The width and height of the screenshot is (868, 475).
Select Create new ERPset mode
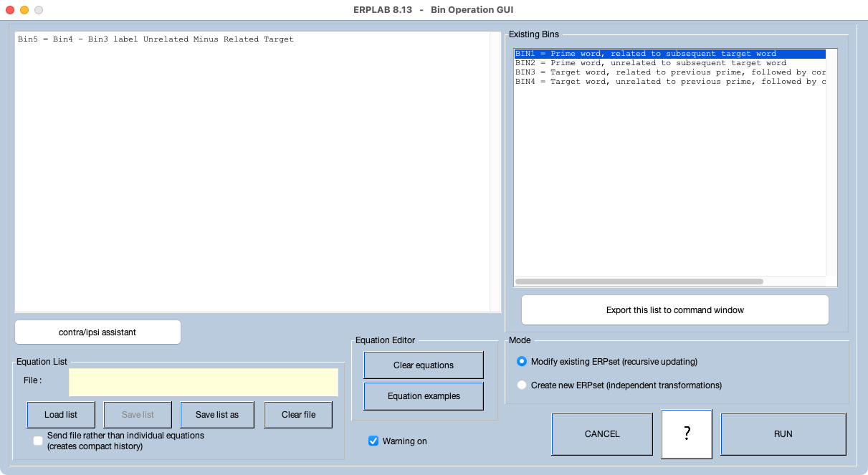(522, 385)
